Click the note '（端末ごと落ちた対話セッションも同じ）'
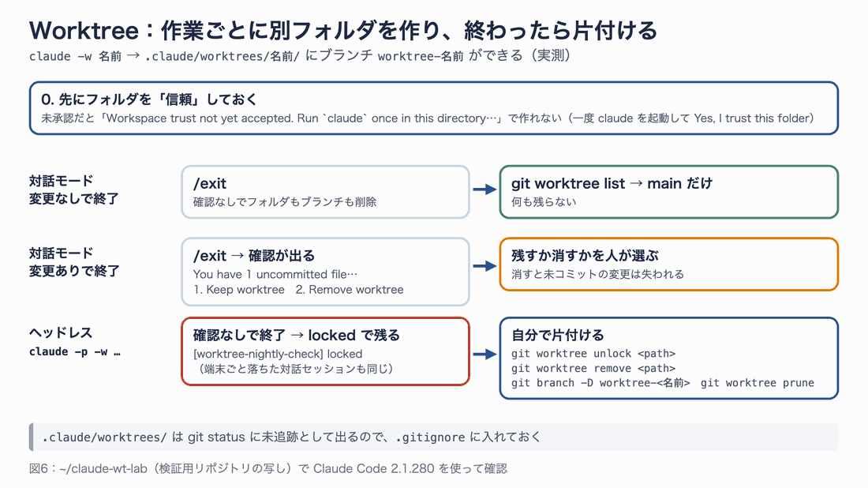This screenshot has width=868, height=488. [296, 369]
